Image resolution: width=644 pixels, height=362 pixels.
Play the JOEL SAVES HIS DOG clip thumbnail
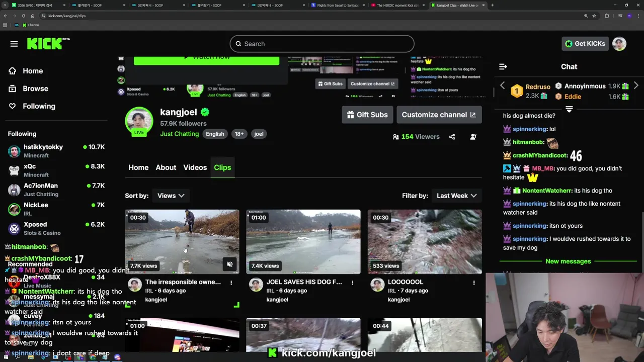(303, 242)
